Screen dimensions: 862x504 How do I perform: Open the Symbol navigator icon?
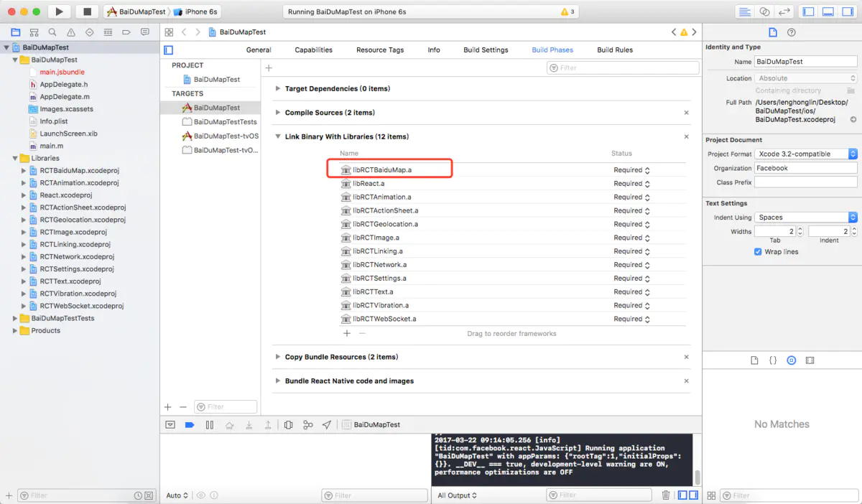(34, 32)
